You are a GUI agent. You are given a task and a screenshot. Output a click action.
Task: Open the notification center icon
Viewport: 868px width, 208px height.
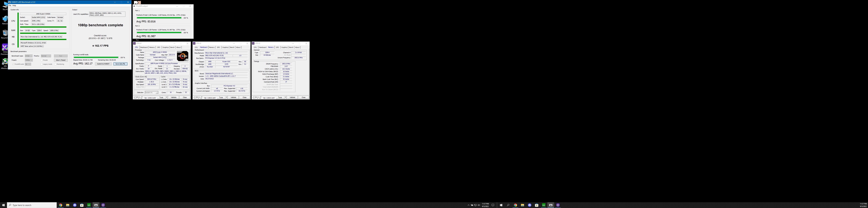pyautogui.click(x=493, y=205)
